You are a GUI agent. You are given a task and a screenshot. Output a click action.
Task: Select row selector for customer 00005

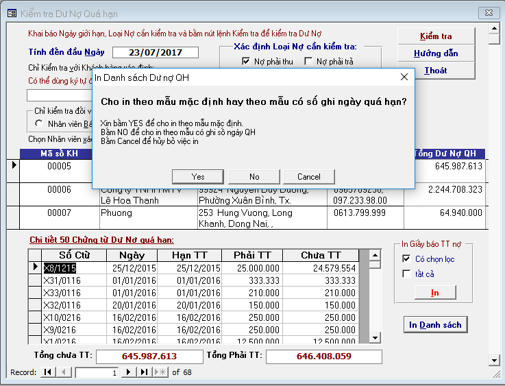(x=13, y=170)
